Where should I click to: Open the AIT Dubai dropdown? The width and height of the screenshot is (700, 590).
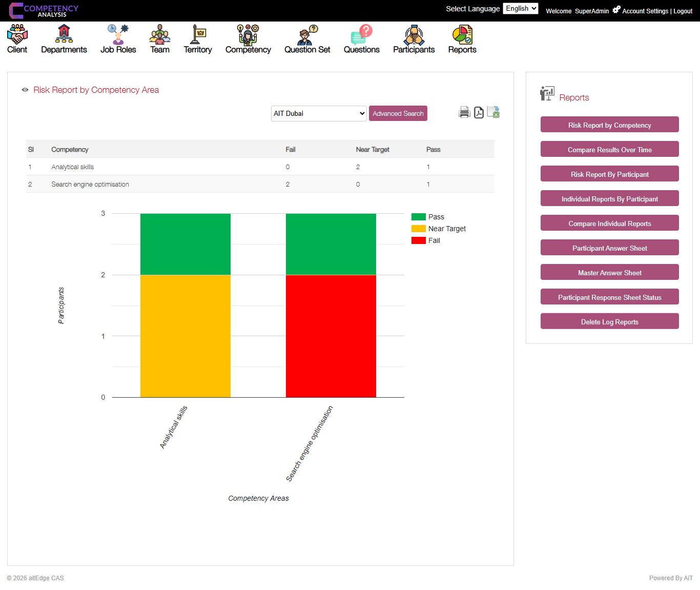(318, 113)
